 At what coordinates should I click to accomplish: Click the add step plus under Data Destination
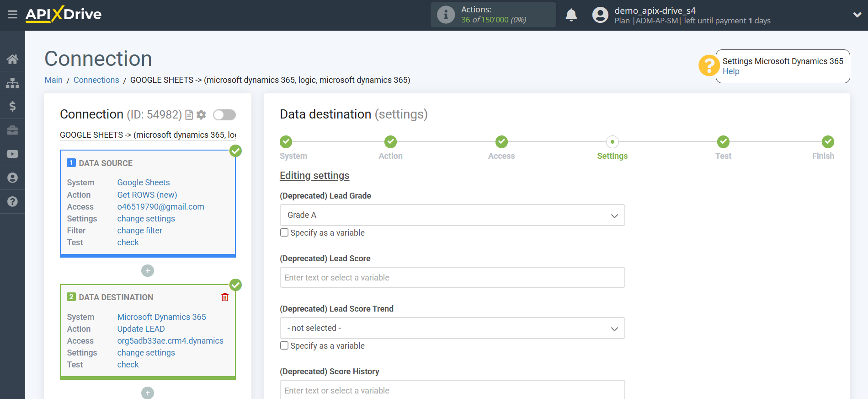point(148,393)
